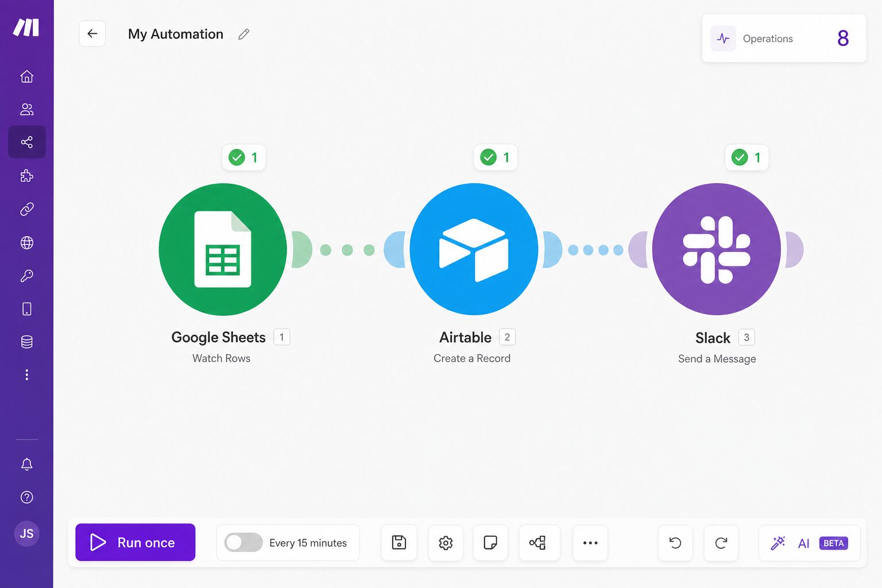Click the Send a Message label
Image resolution: width=882 pixels, height=588 pixels.
pyautogui.click(x=717, y=359)
